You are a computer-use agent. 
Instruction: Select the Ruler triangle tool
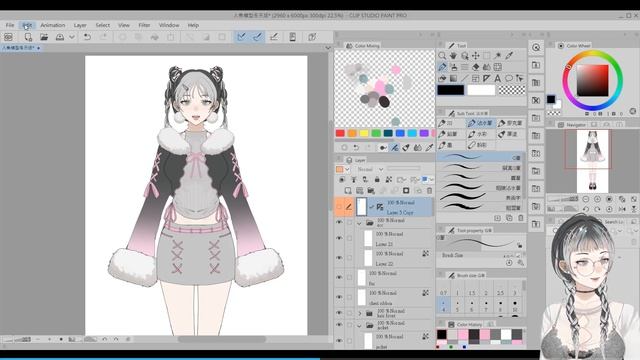[487, 78]
